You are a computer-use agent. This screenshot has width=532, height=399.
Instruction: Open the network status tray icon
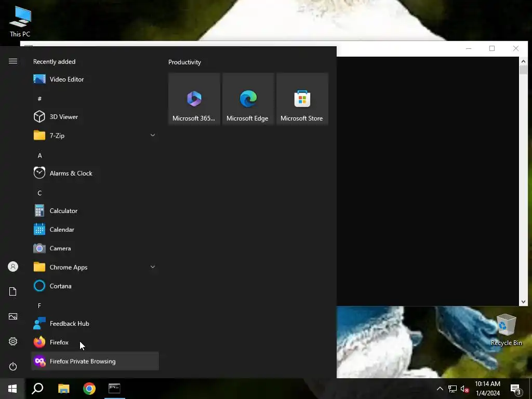tap(453, 389)
